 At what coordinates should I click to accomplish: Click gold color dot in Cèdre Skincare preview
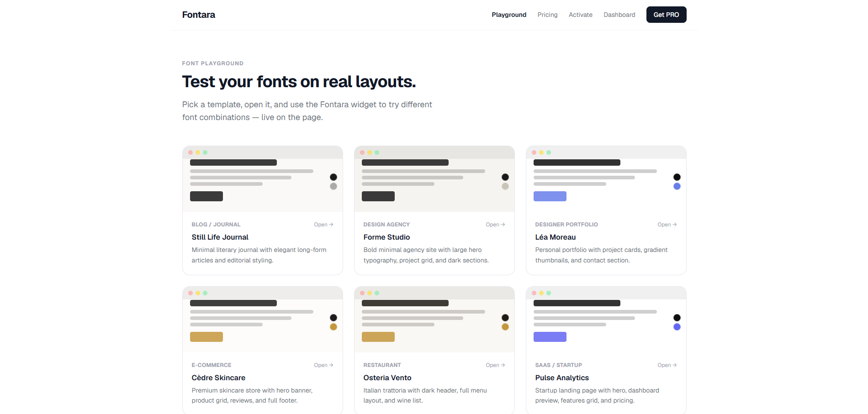pyautogui.click(x=333, y=327)
